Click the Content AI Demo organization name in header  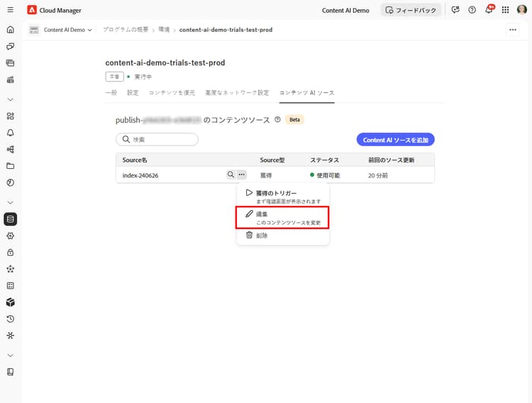point(345,10)
